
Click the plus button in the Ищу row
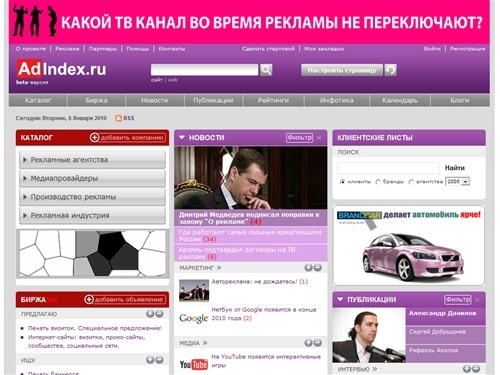click(150, 360)
